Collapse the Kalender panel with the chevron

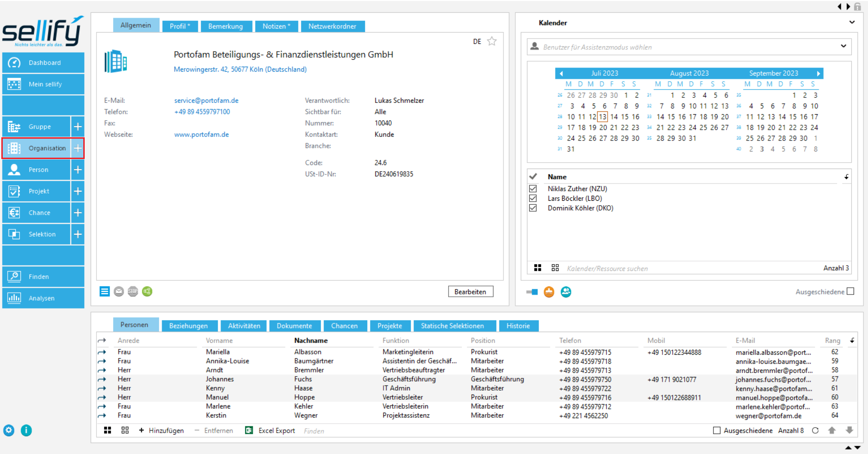(852, 22)
